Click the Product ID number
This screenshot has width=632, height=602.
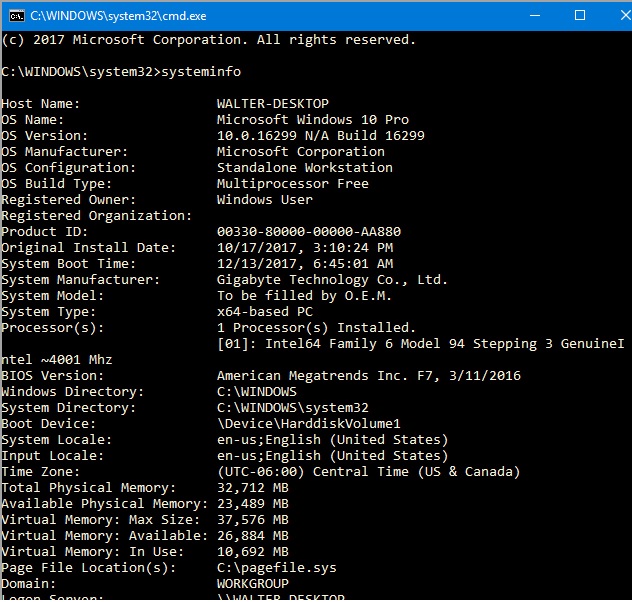pyautogui.click(x=308, y=232)
